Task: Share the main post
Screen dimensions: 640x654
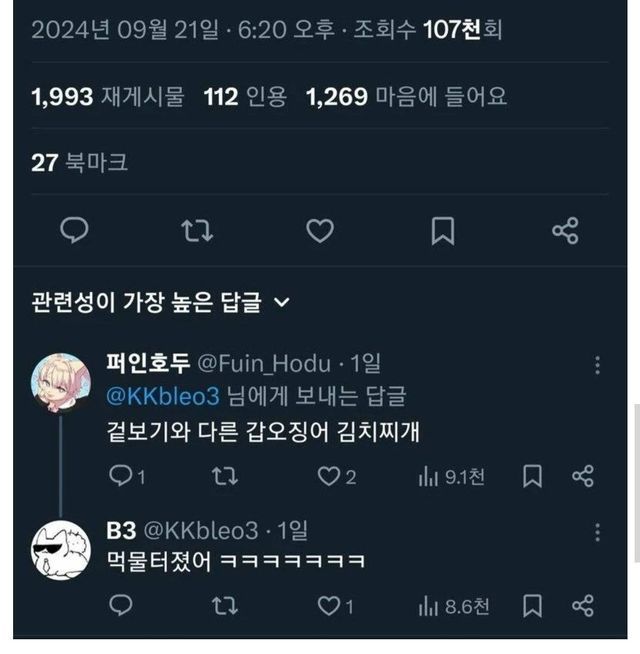Action: tap(565, 231)
